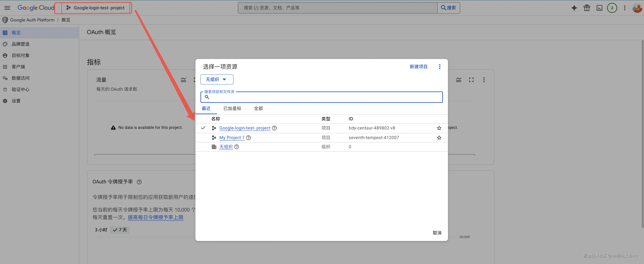Open notifications badge showing 2
This screenshot has width=644, height=264.
(x=612, y=8)
